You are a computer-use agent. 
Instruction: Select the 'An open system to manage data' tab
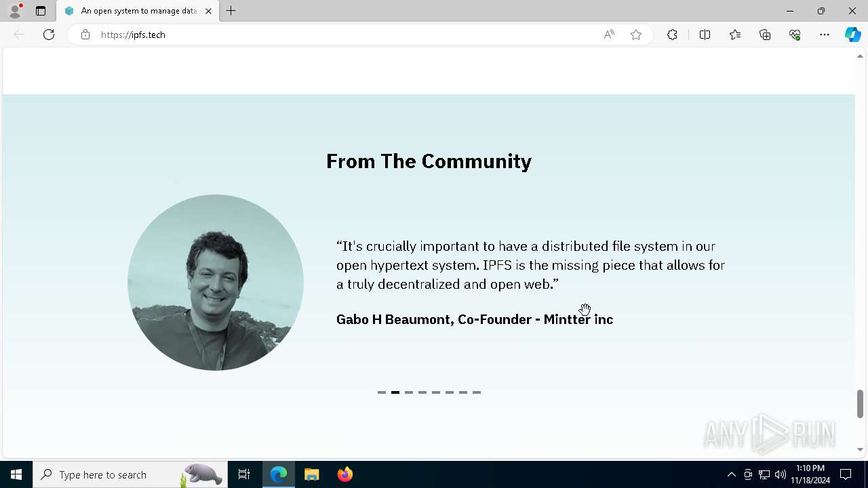tap(138, 11)
